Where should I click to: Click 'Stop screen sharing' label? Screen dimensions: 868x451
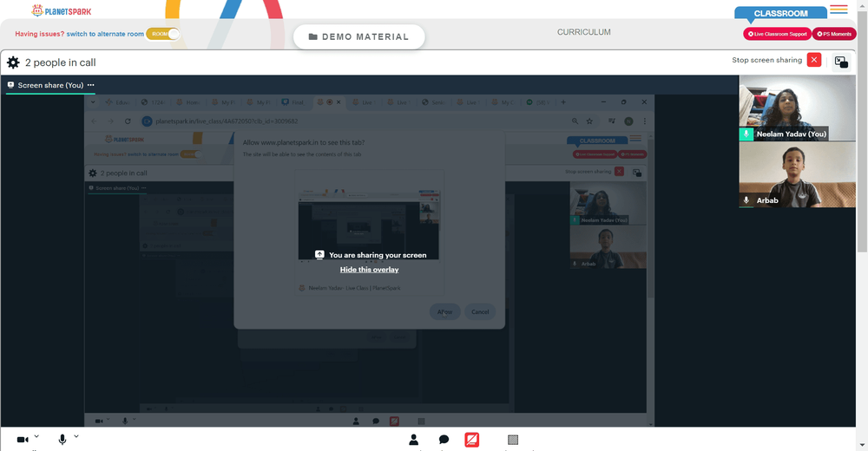point(766,60)
